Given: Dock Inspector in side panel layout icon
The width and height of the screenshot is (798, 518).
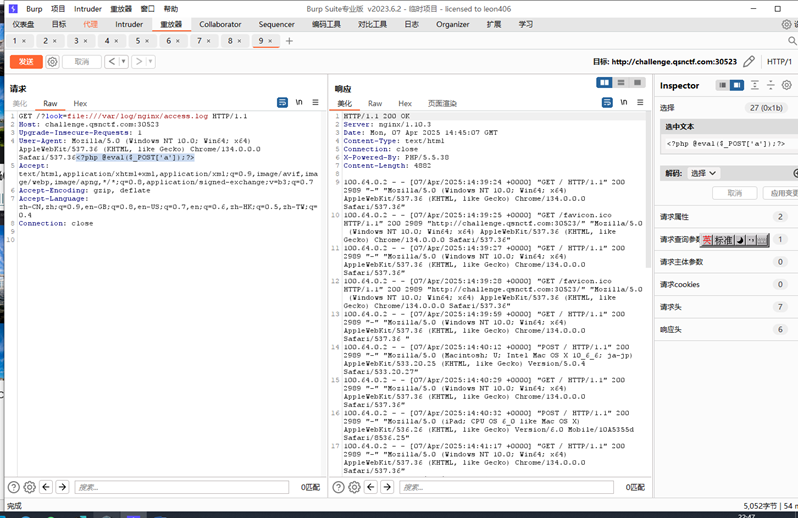Looking at the screenshot, I should [x=736, y=85].
